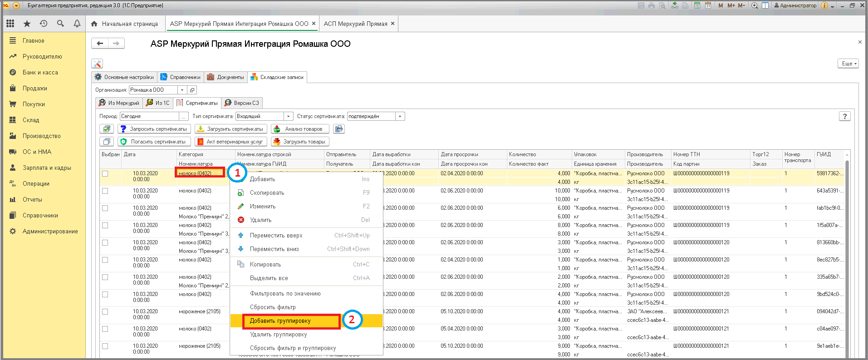Open the History clock icon

click(44, 24)
